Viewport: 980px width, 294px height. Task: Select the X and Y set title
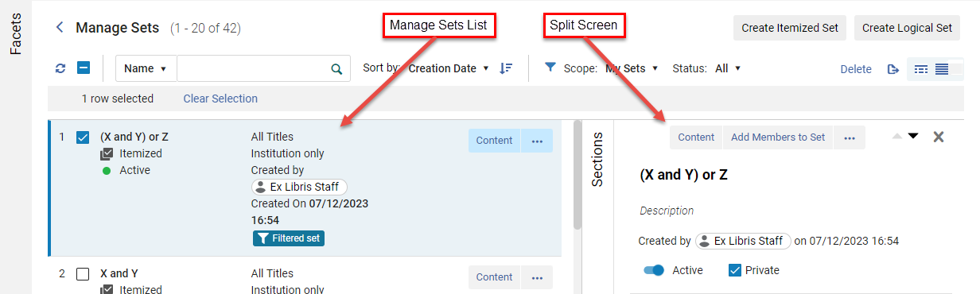(x=119, y=273)
